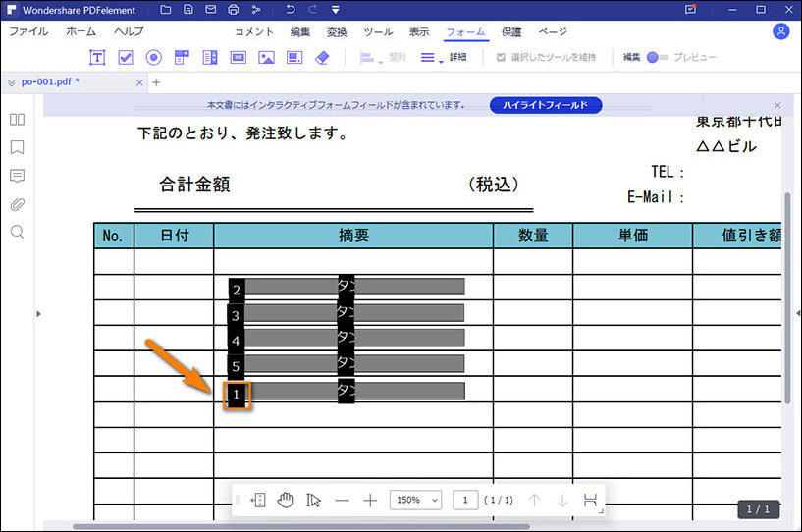Expand the right side panel arrow
The image size is (802, 532).
click(x=798, y=313)
